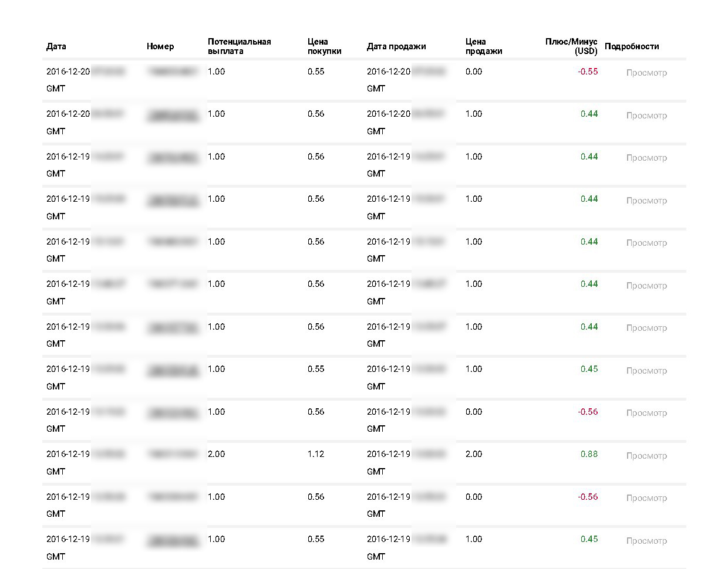The width and height of the screenshot is (728, 569).
Task: Click the Подробности column header
Action: [x=632, y=46]
